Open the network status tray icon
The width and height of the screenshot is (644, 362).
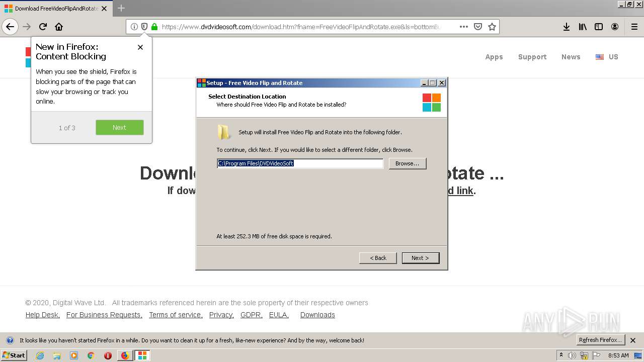tap(584, 355)
